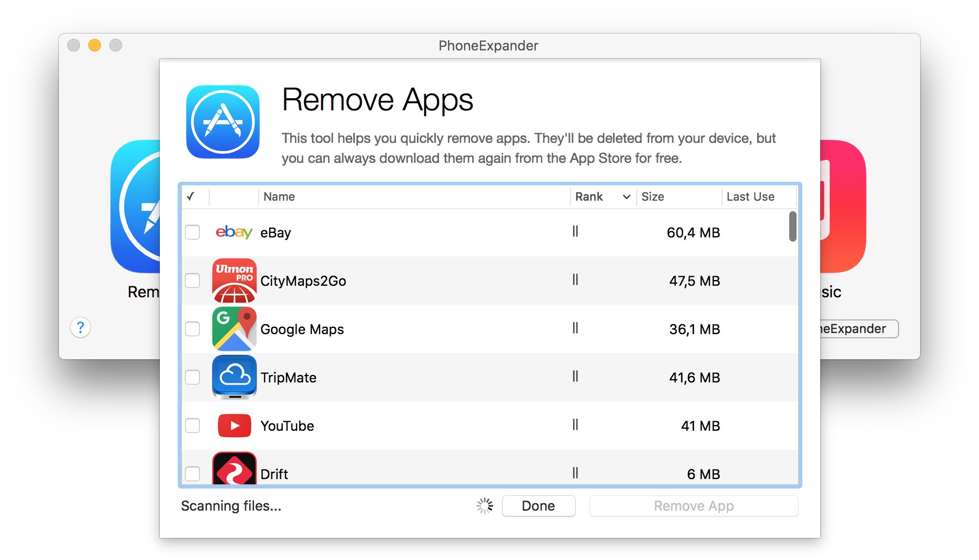Click the rank bars for YouTube
This screenshot has width=979, height=560.
point(575,424)
